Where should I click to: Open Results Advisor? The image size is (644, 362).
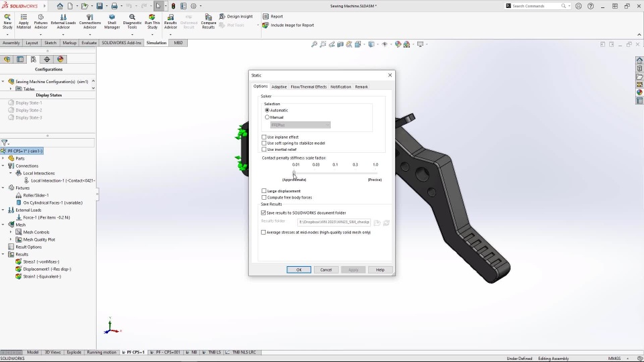point(170,21)
